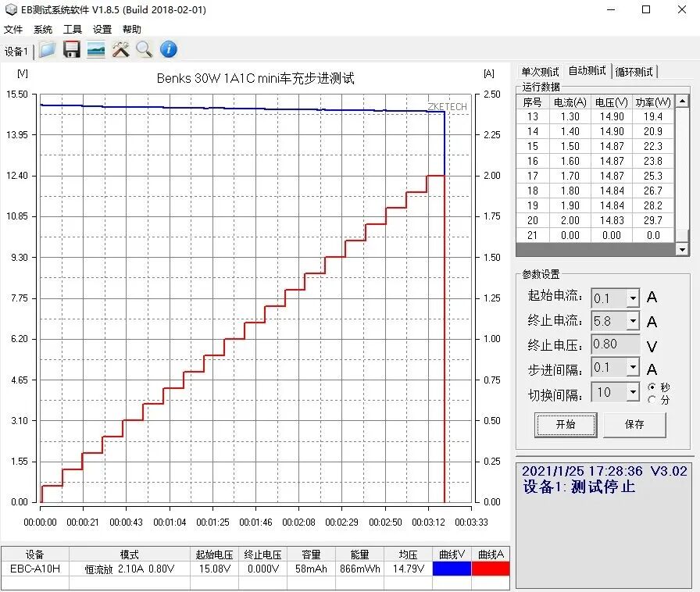Screen dimensions: 700x592
Task: Click the EBC-A10H device cell
Action: point(35,569)
